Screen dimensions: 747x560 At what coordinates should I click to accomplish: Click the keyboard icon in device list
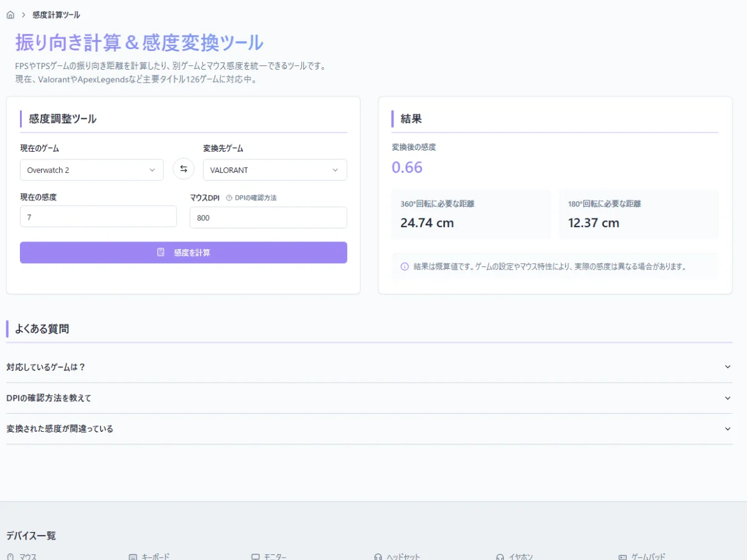click(133, 557)
